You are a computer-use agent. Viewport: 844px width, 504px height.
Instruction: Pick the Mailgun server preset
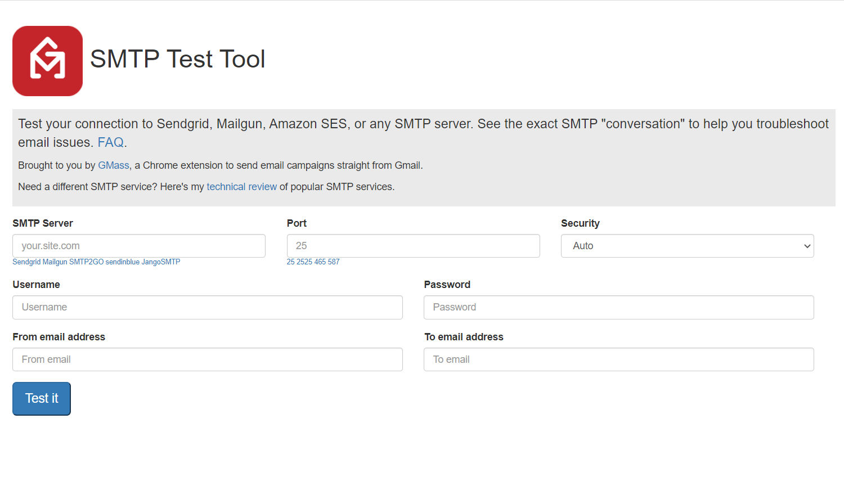point(55,262)
